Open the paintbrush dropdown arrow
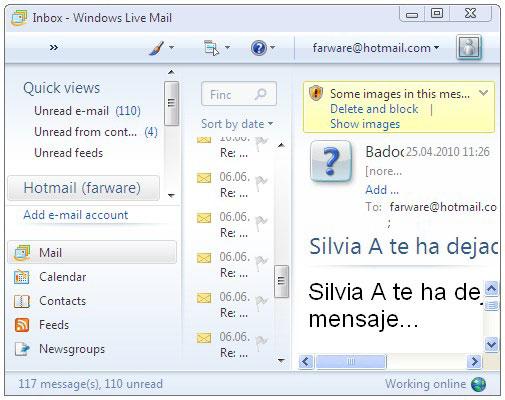 pos(171,48)
